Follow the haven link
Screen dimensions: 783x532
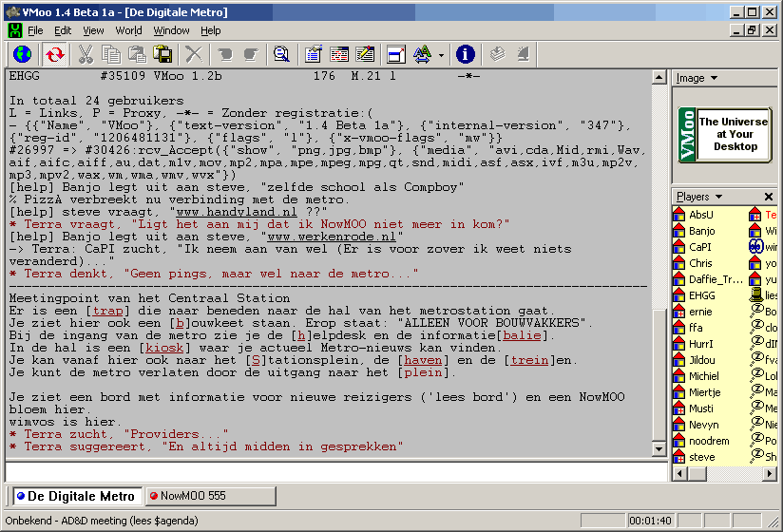click(x=423, y=360)
